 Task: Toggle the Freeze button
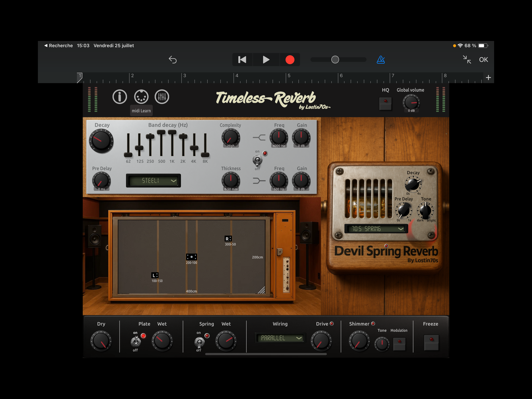click(431, 343)
